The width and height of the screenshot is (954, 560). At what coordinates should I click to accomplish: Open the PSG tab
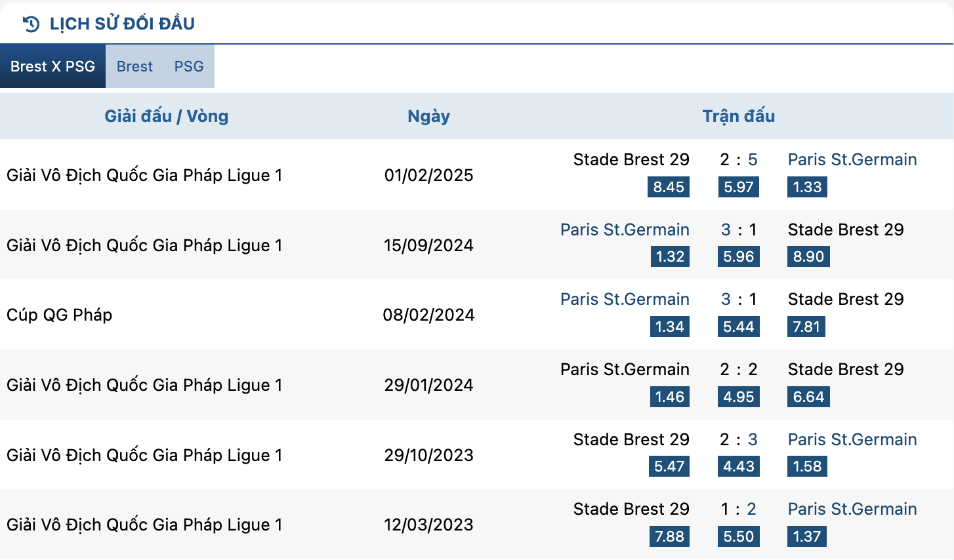pyautogui.click(x=189, y=66)
